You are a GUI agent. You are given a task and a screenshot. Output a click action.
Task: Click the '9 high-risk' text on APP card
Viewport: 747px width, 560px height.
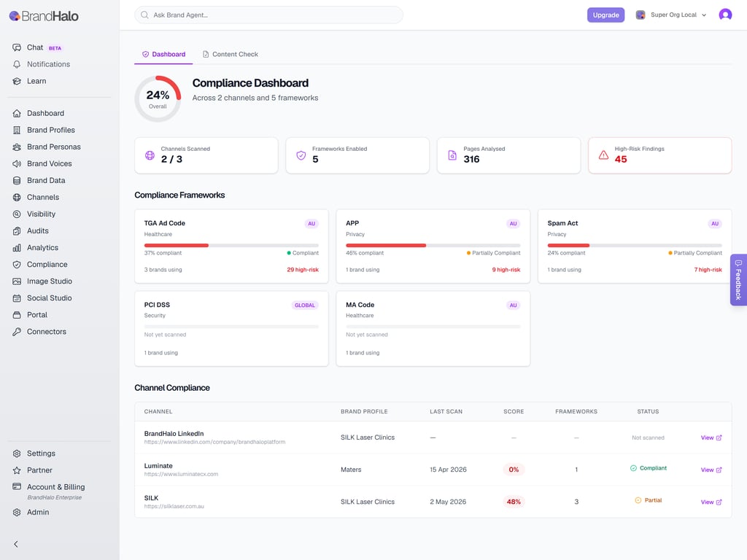[506, 270]
